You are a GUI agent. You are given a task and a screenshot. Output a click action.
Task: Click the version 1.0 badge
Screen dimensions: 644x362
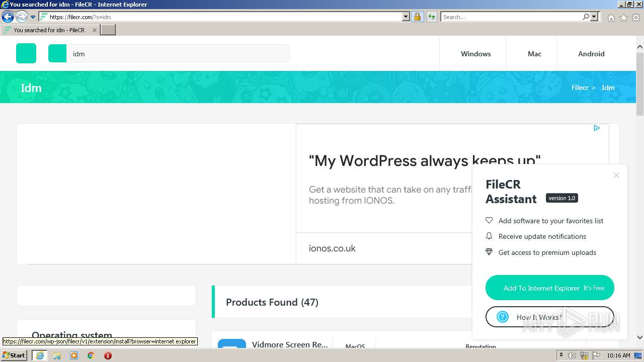coord(562,198)
